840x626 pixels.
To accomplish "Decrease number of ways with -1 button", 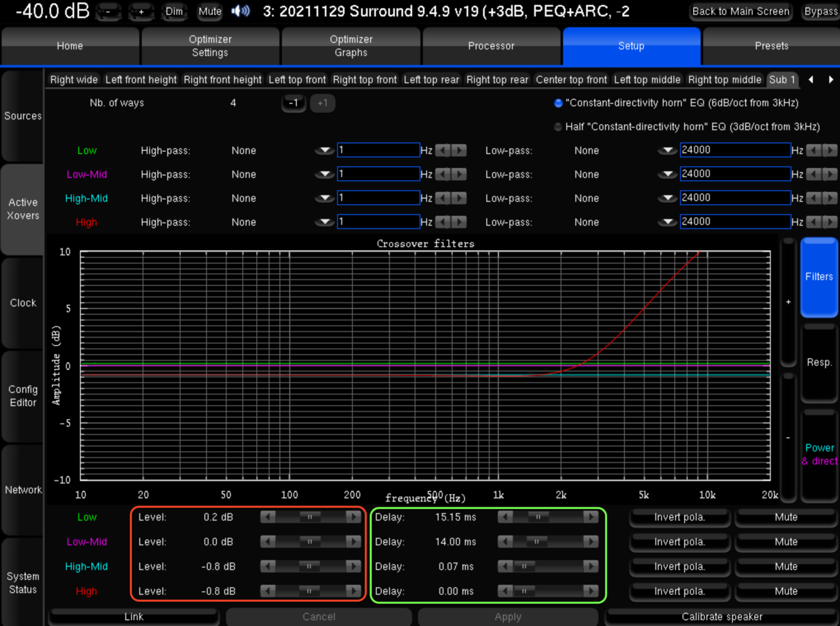I will point(293,103).
